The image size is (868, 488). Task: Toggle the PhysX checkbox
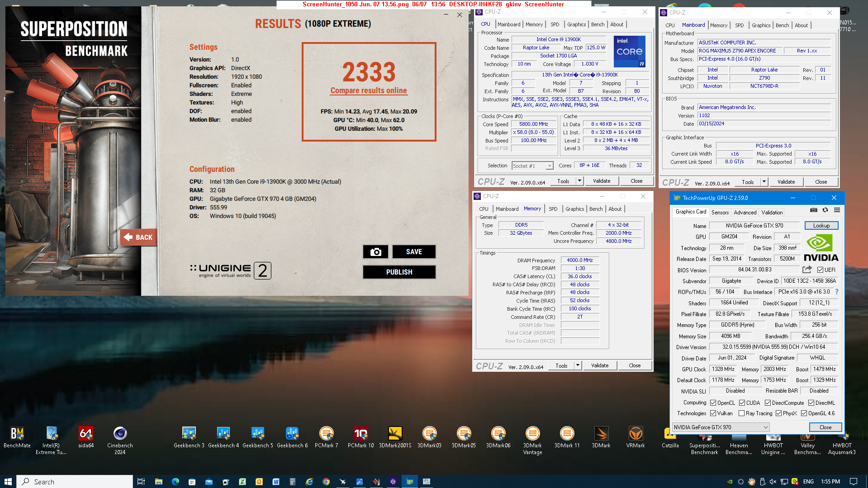(x=778, y=413)
